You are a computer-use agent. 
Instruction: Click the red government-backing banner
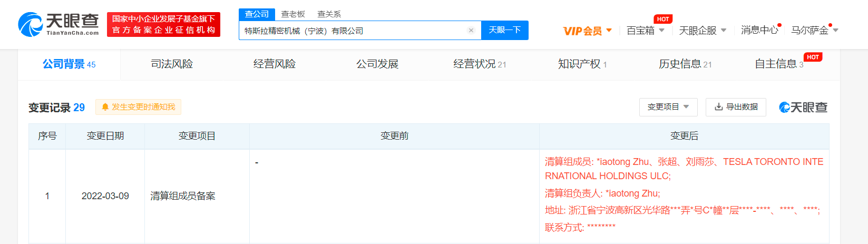pyautogui.click(x=163, y=24)
